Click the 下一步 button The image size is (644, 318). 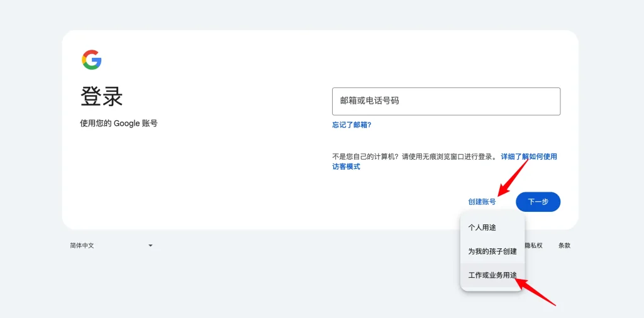[538, 202]
